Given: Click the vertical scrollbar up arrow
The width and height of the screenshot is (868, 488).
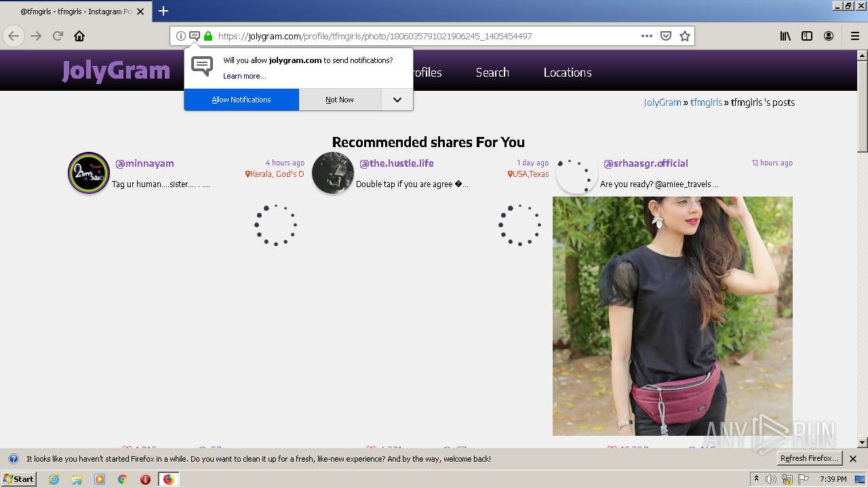Looking at the screenshot, I should coord(863,56).
